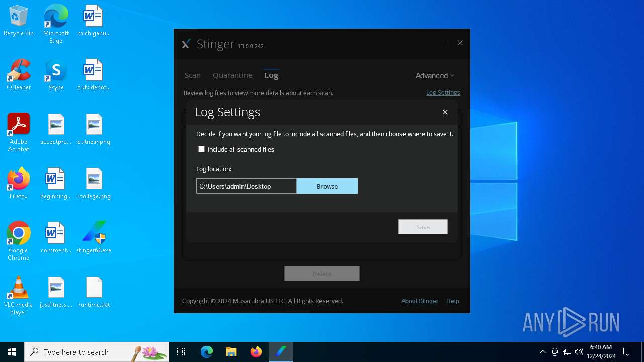Switch to the Scan tab
The width and height of the screenshot is (644, 362).
pyautogui.click(x=193, y=75)
